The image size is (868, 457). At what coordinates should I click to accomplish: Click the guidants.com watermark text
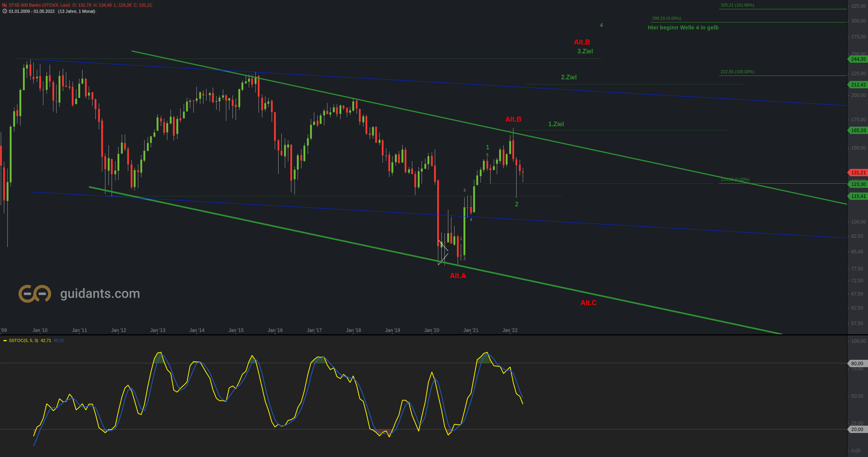pyautogui.click(x=100, y=294)
